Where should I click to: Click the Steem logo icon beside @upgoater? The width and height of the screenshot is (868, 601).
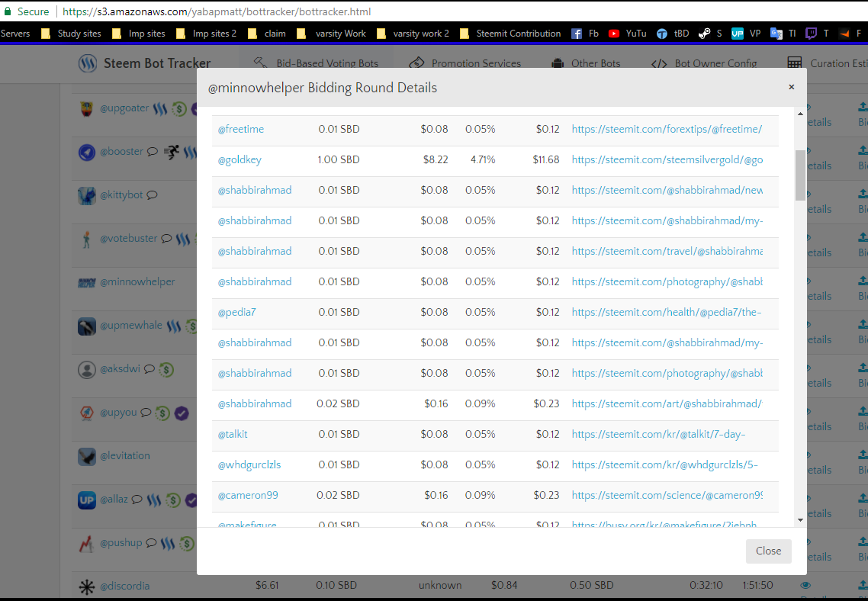pos(160,109)
